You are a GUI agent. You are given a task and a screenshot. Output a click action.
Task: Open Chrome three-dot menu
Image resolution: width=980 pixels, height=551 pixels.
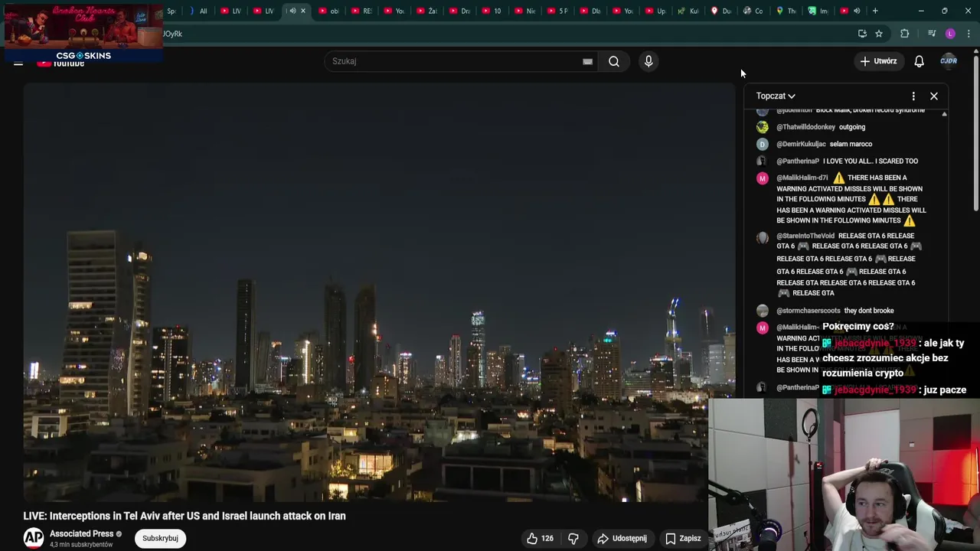[x=969, y=34]
